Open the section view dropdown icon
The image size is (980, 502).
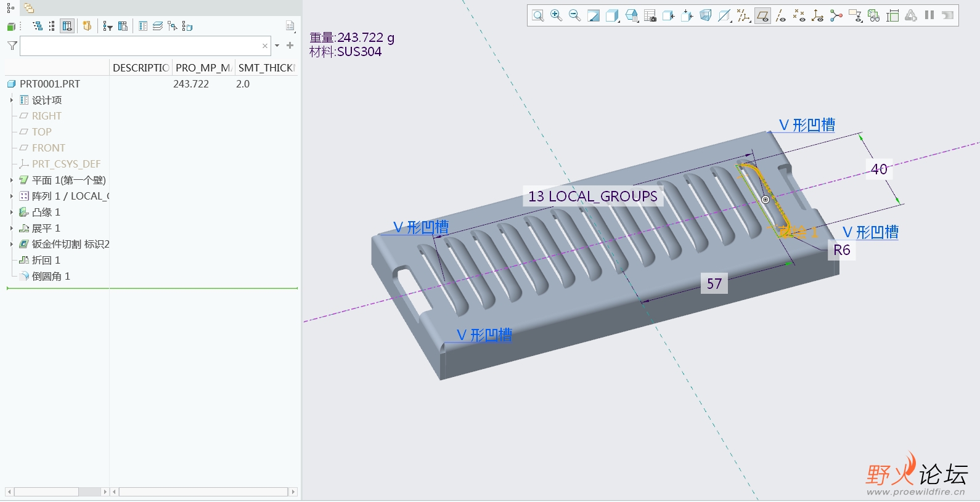tap(725, 16)
